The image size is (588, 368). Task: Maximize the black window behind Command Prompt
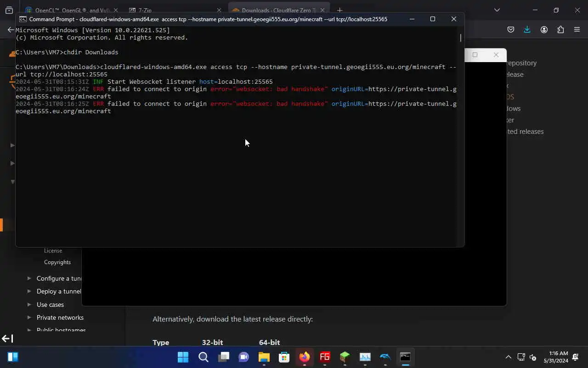(x=475, y=55)
